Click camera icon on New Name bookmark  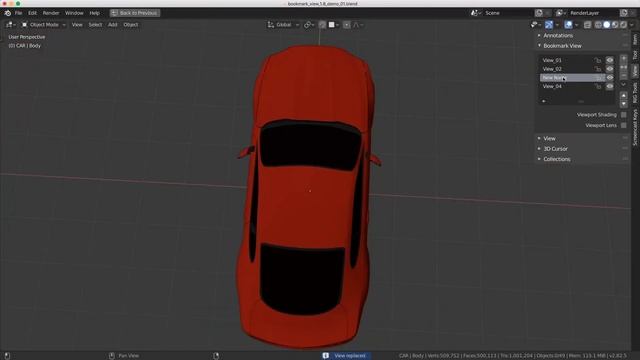click(x=599, y=78)
